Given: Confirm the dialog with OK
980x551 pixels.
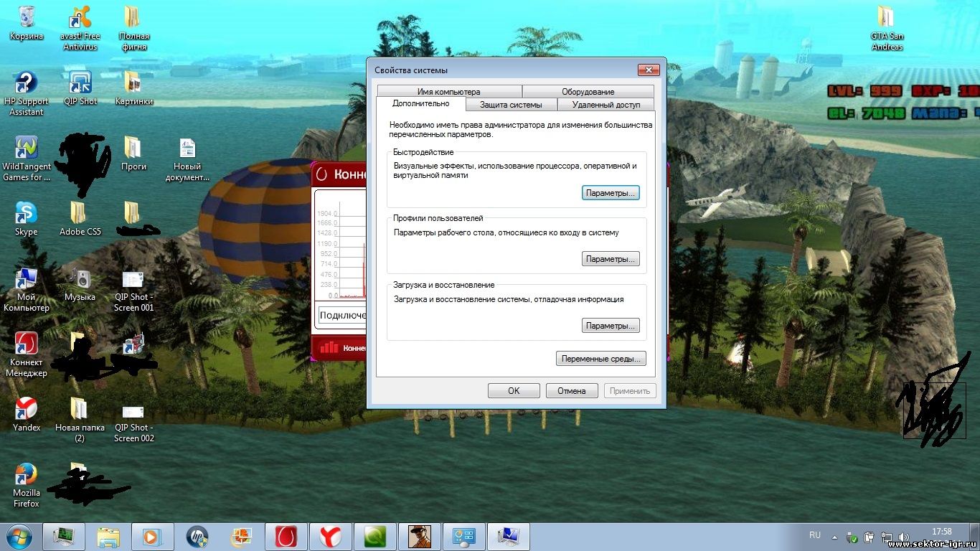Looking at the screenshot, I should 514,391.
